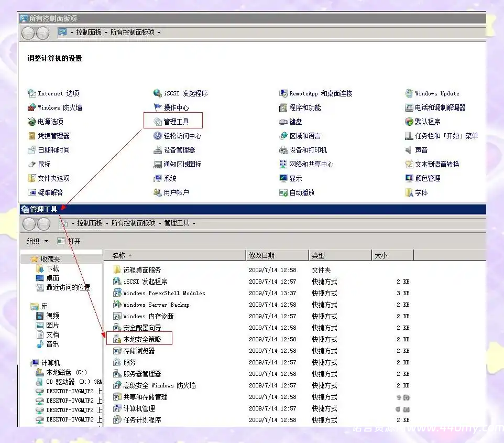Open 任务栏和「开始」菜单 link
504x443 pixels.
click(x=446, y=136)
